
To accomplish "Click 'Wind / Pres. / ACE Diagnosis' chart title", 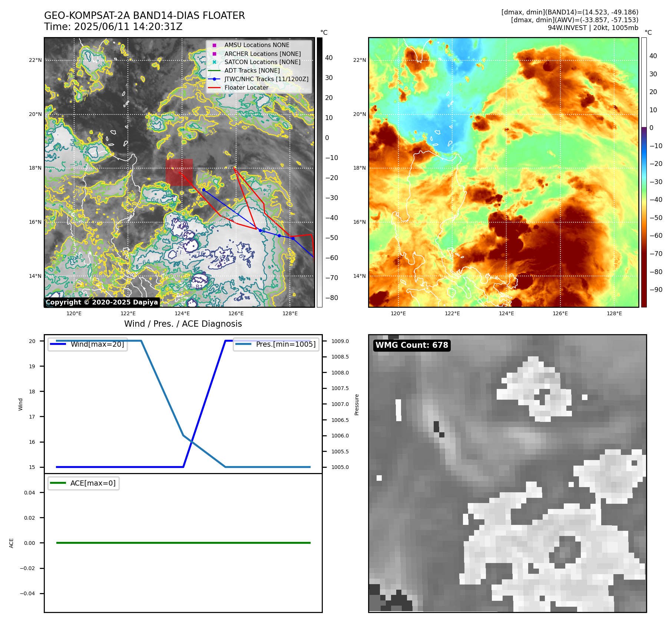I will (183, 324).
